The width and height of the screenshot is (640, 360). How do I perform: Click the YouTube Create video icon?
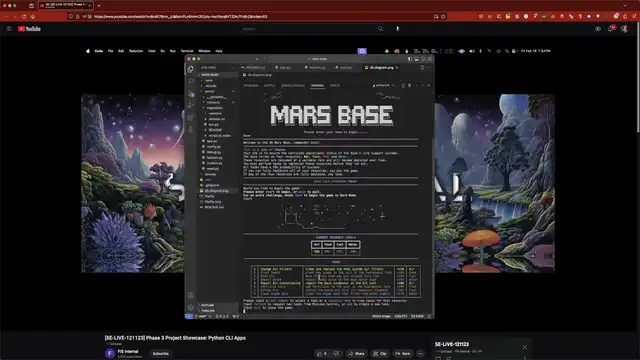point(598,29)
